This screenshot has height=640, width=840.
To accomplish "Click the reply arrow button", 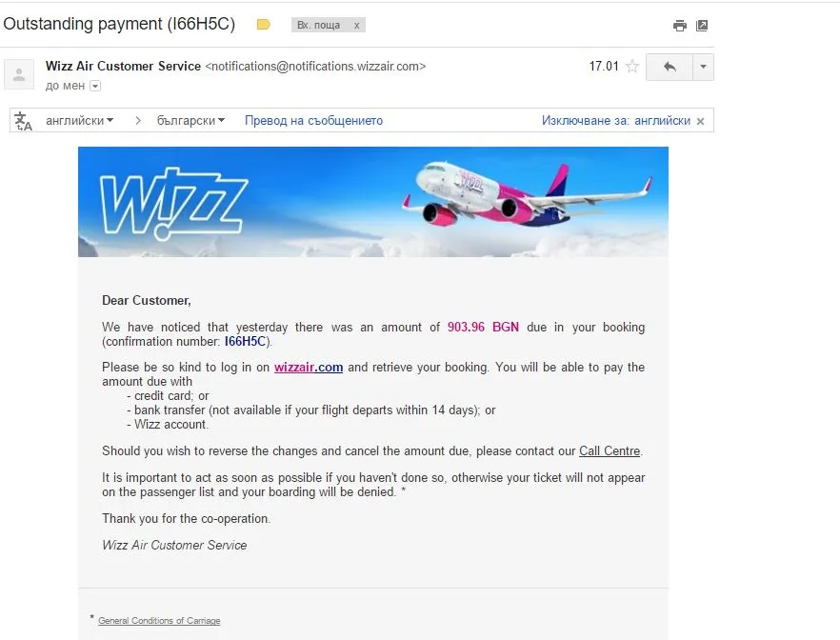I will point(670,67).
